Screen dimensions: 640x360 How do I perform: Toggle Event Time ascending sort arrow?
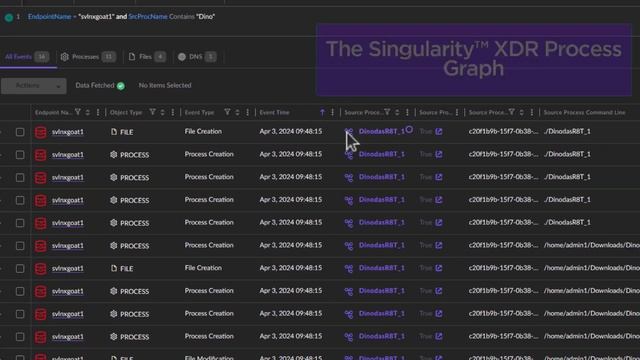[x=322, y=112]
